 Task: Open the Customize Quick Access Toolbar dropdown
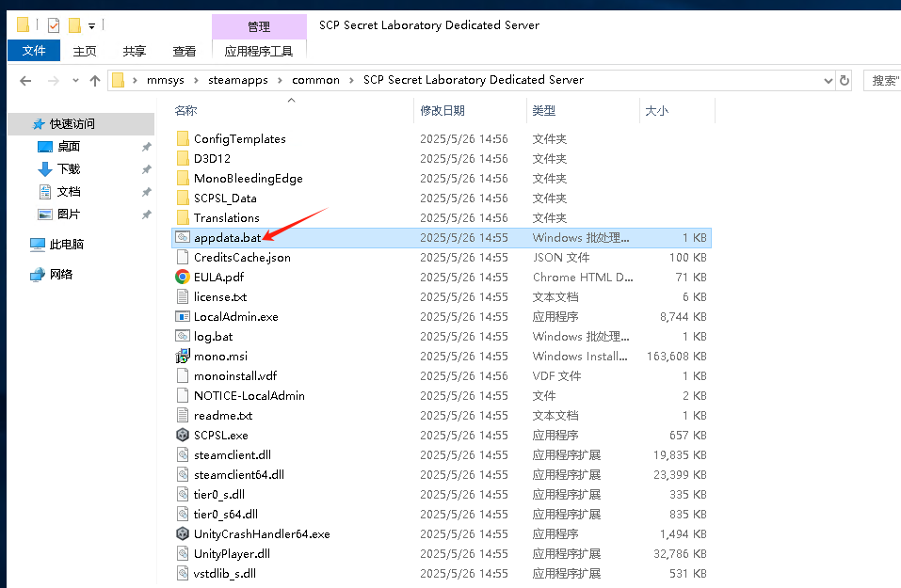pos(92,25)
